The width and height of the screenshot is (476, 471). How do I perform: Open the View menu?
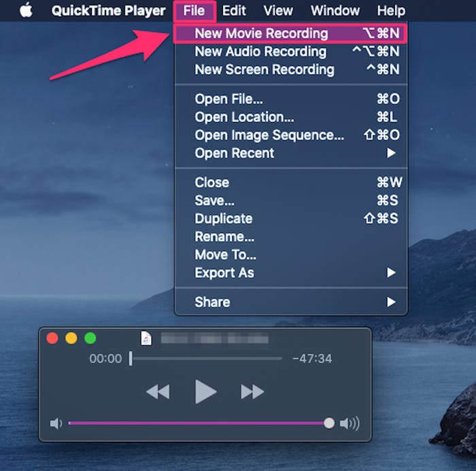(x=278, y=11)
